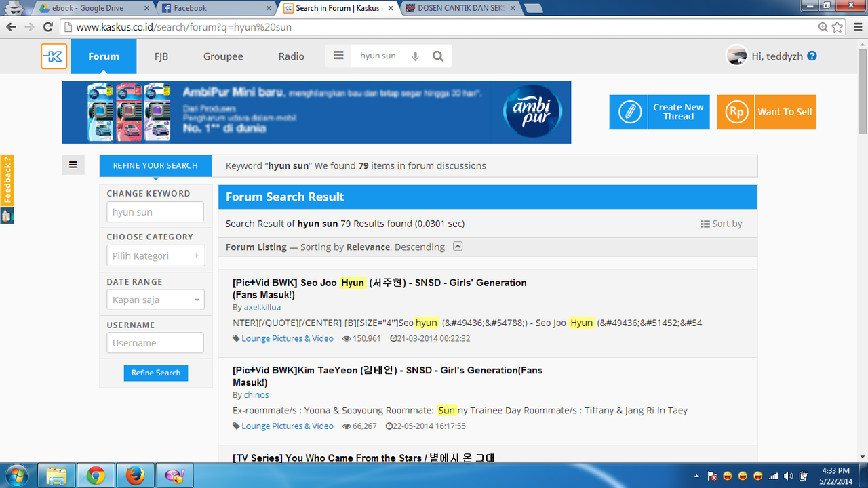The image size is (868, 488).
Task: Click the Kaskus logo icon
Action: [54, 56]
